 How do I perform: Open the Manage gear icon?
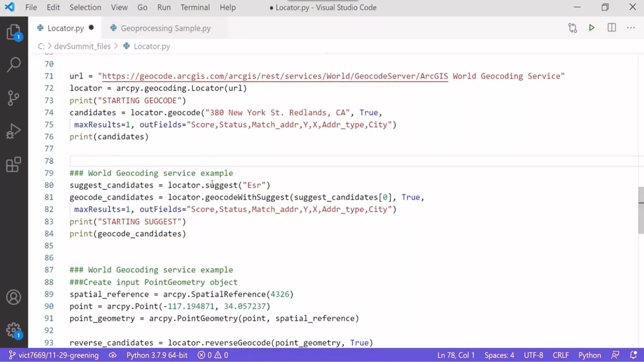click(x=14, y=329)
